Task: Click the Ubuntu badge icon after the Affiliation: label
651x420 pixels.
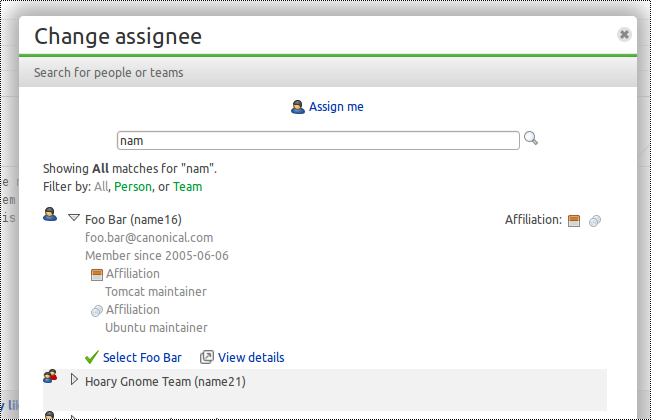Action: coord(594,220)
